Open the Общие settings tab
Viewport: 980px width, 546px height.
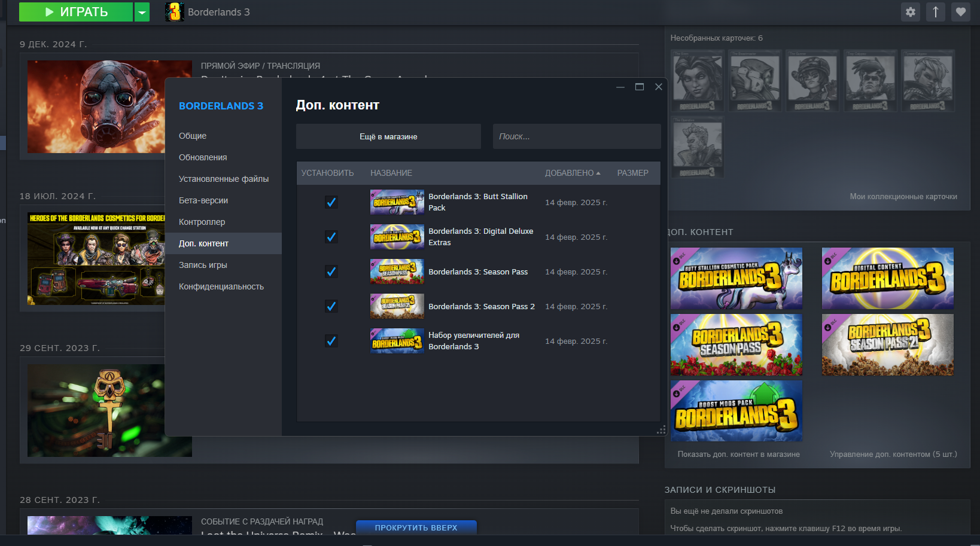223,136
